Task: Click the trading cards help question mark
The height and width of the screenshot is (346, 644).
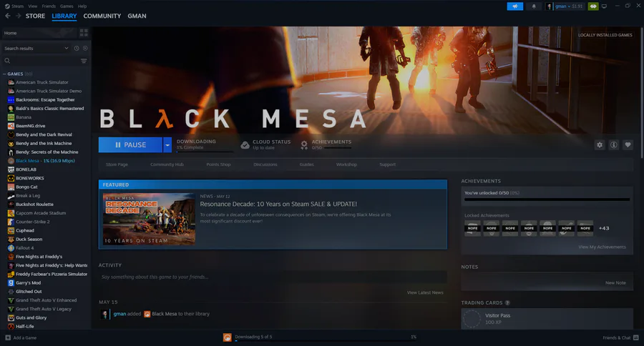Action: pos(507,303)
